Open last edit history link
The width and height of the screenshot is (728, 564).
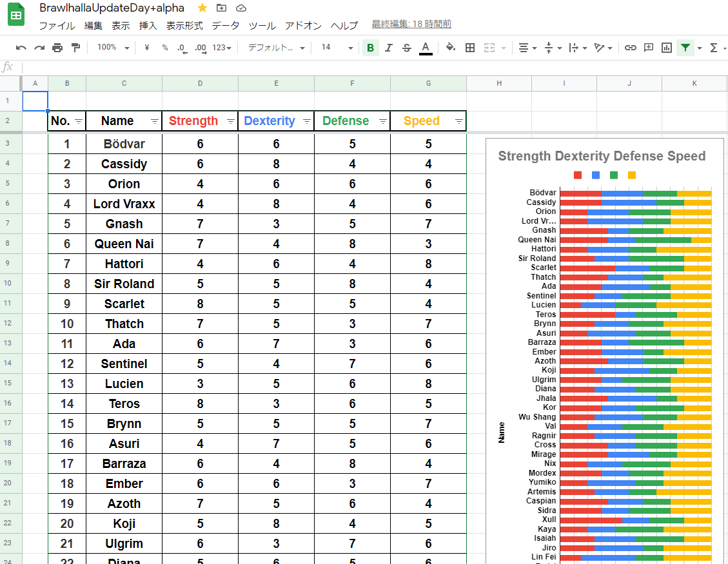pyautogui.click(x=411, y=24)
